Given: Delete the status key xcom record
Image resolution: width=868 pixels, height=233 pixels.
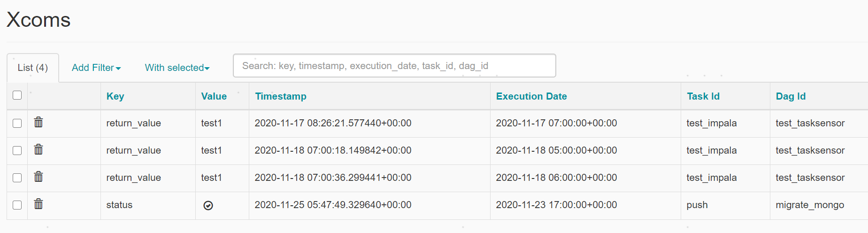Looking at the screenshot, I should click(38, 204).
